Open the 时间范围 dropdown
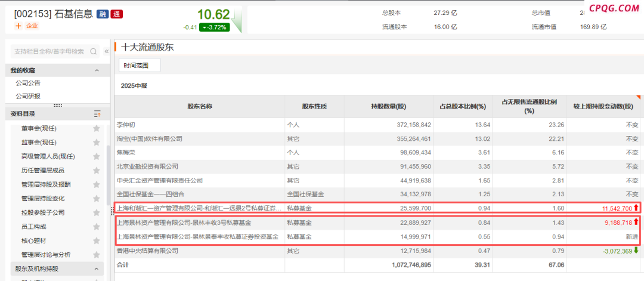 point(140,65)
